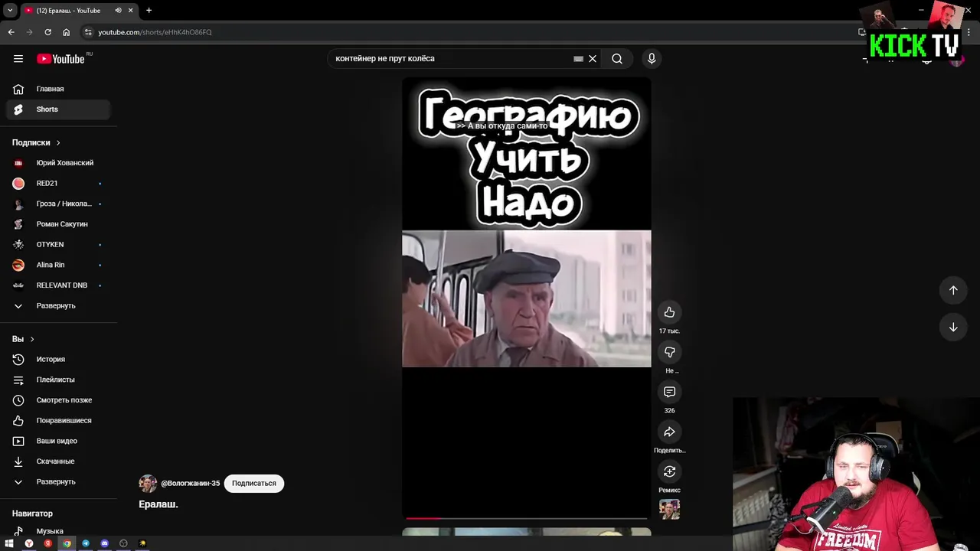
Task: Open the Подписки section header
Action: tap(36, 142)
